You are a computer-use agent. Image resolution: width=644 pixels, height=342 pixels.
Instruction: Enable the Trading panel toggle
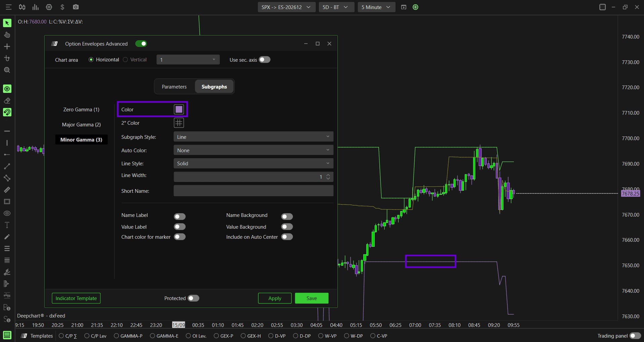click(x=635, y=336)
